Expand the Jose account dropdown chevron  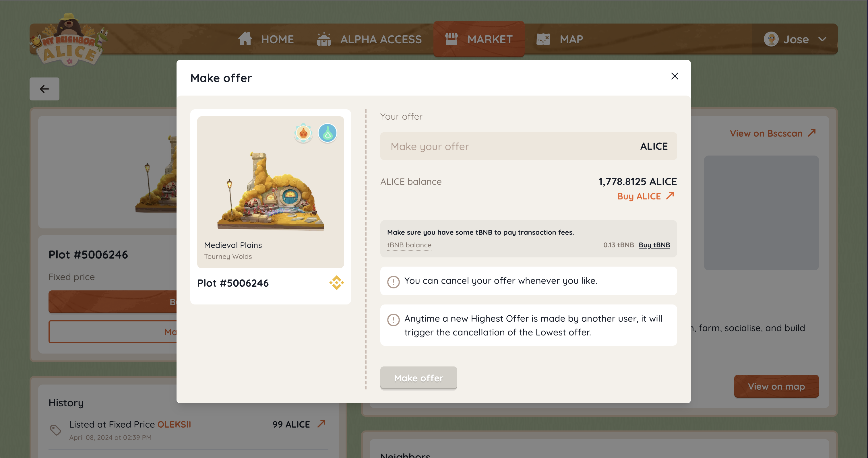tap(822, 39)
